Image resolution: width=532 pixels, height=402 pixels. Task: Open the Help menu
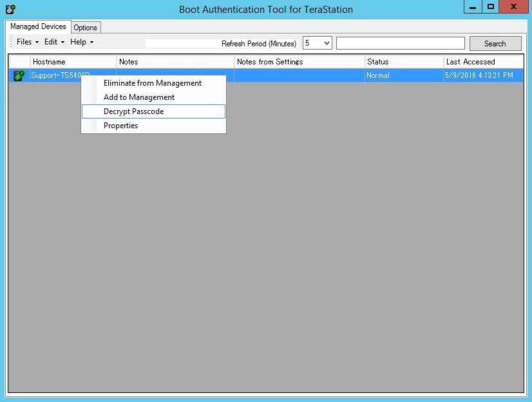(x=82, y=42)
